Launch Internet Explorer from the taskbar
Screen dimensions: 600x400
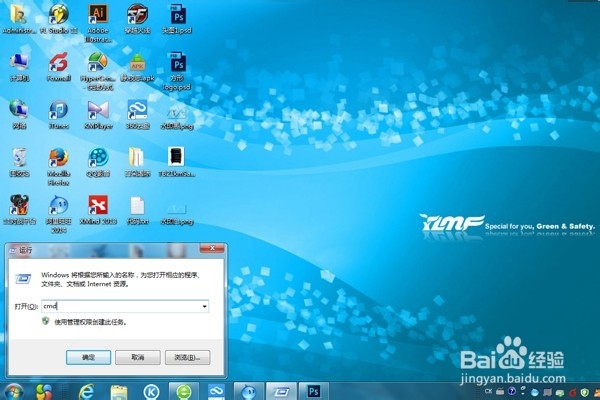coord(86,392)
